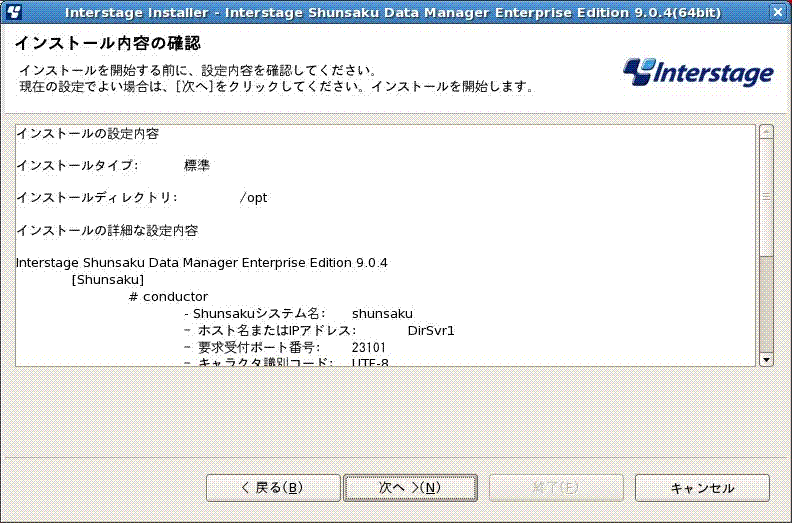The height and width of the screenshot is (523, 792).
Task: Click the host name value 'DirSvr1'
Action: pos(431,331)
